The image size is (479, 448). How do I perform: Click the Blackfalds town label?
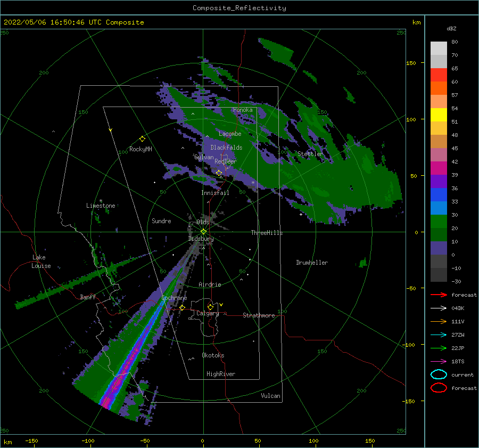point(226,148)
